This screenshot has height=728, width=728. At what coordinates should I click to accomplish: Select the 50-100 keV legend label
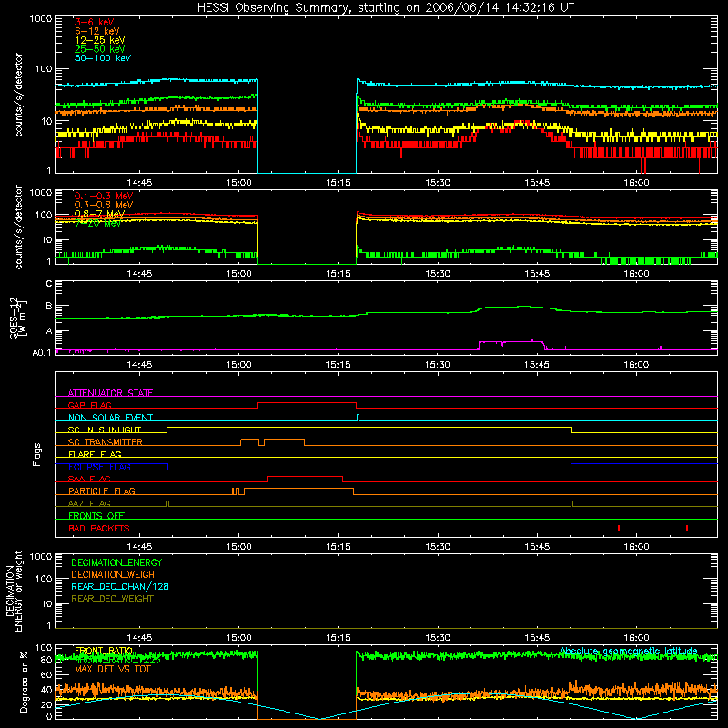(x=103, y=58)
